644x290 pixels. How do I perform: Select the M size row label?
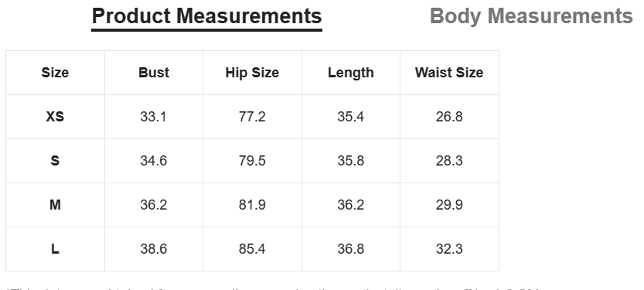[55, 205]
